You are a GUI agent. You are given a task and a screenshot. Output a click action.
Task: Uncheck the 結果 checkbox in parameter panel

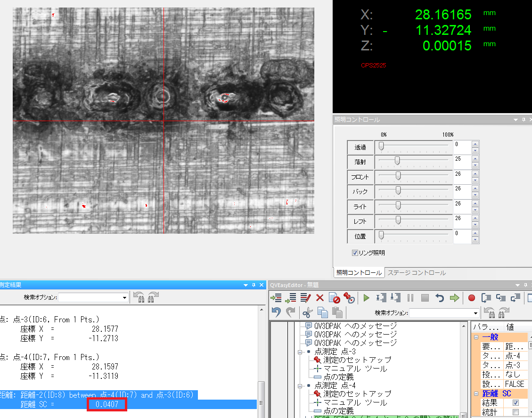pos(515,403)
